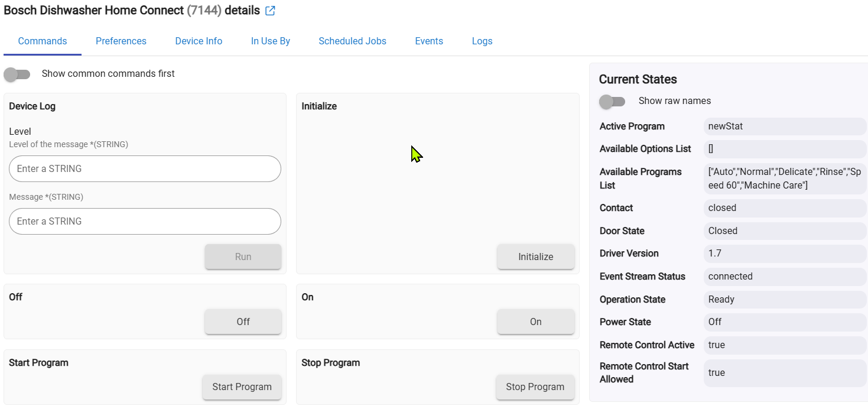Go to In Use By tab

[271, 41]
